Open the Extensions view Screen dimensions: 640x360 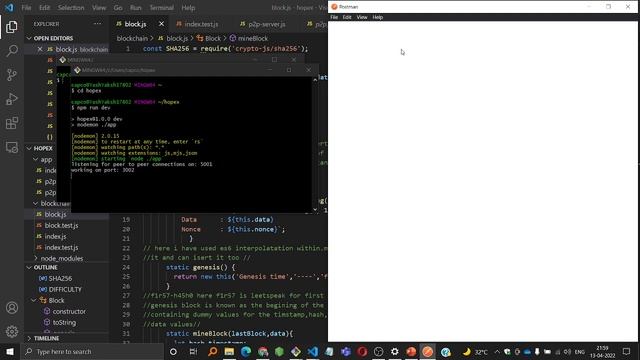click(12, 123)
